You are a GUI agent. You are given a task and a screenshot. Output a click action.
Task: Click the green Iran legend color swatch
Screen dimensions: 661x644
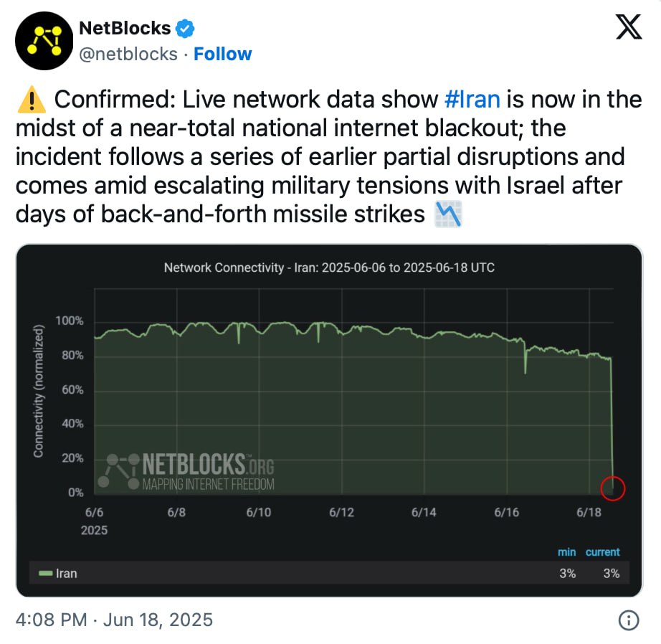[x=45, y=574]
